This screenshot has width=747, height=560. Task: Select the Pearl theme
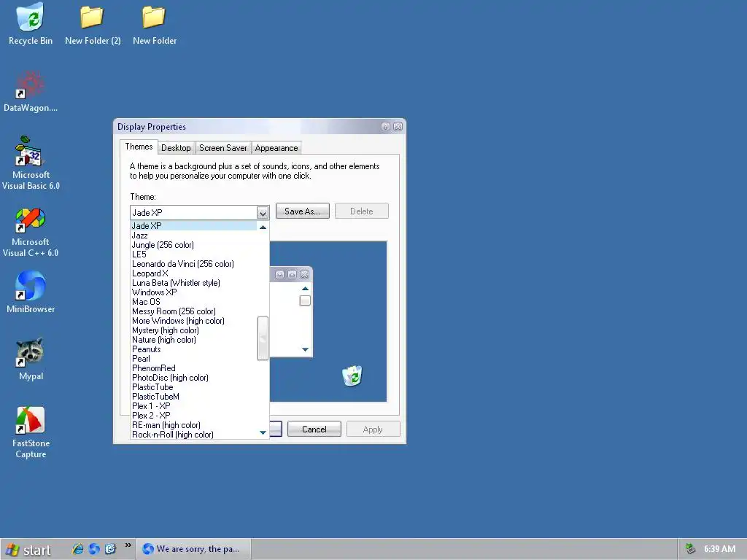[x=193, y=359]
